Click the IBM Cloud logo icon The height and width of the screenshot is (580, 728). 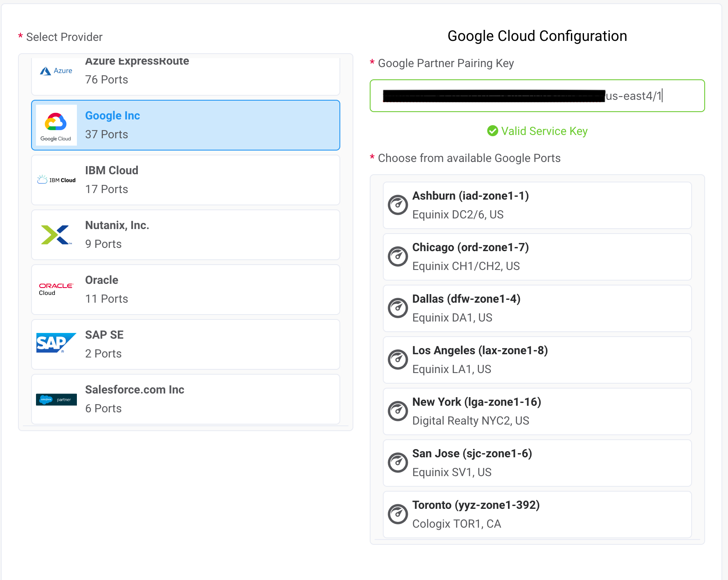pyautogui.click(x=56, y=180)
